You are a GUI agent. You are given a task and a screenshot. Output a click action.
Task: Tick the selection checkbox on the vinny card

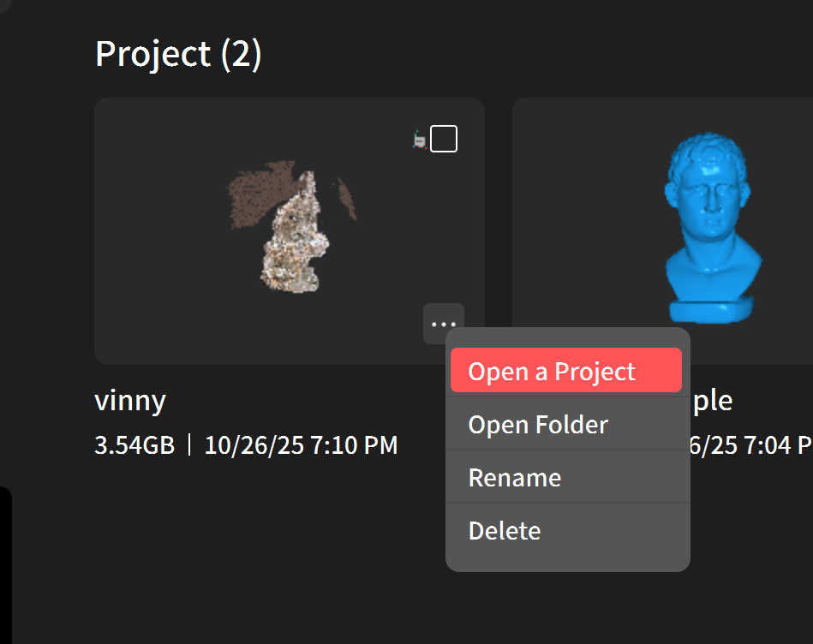coord(444,139)
